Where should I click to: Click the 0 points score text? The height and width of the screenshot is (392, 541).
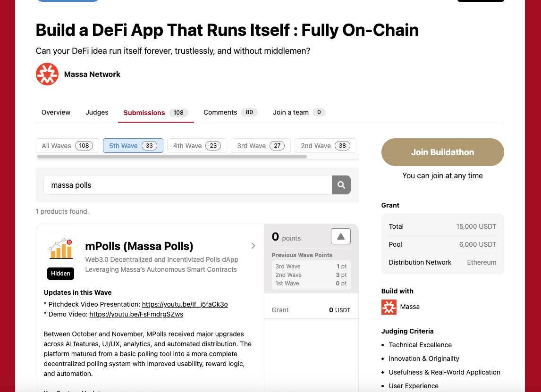tap(287, 237)
